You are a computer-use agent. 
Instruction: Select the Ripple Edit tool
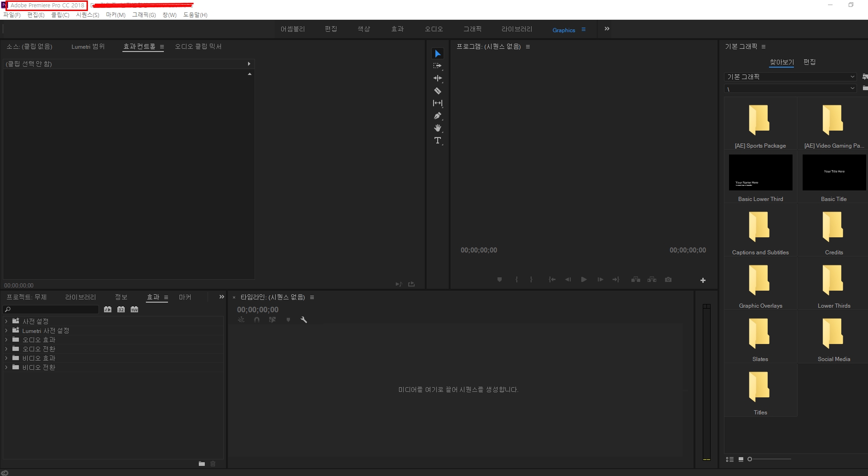(438, 79)
